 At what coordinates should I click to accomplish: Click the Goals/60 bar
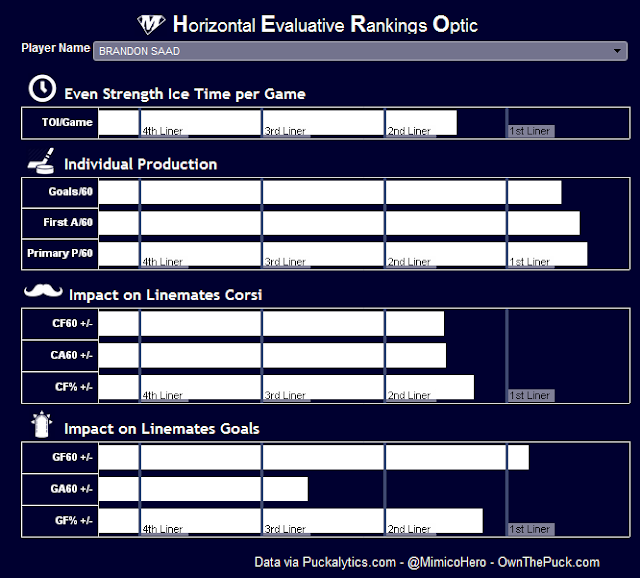[x=330, y=192]
